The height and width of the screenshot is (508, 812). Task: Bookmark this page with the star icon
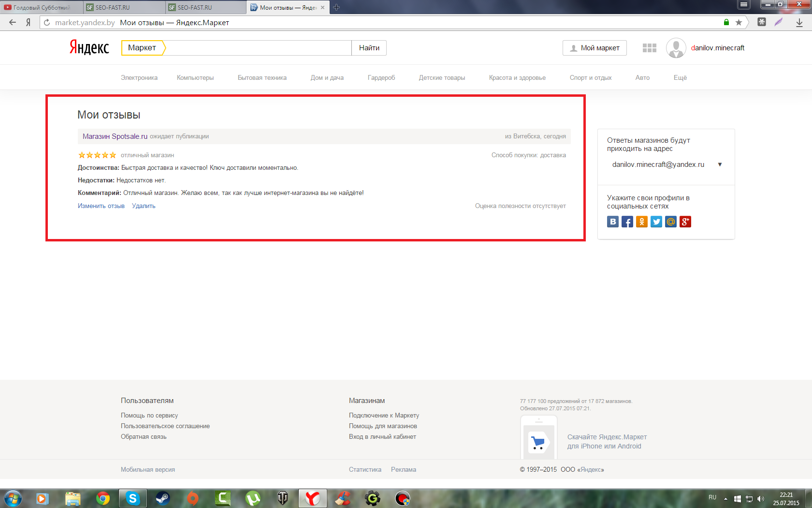739,22
